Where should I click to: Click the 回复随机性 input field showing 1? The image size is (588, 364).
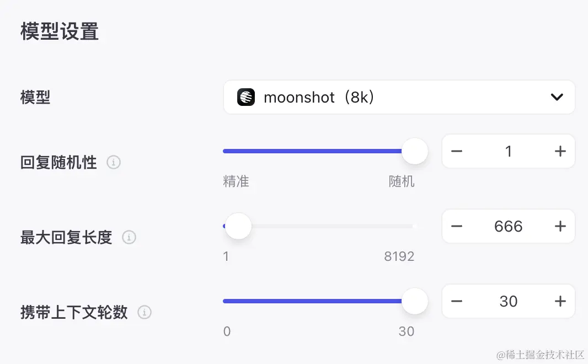click(x=508, y=151)
